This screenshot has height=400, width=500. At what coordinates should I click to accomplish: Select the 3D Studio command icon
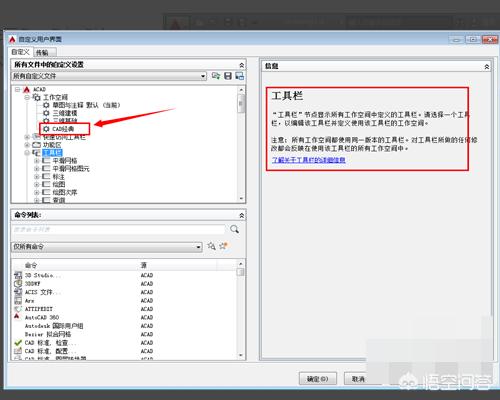coord(18,275)
